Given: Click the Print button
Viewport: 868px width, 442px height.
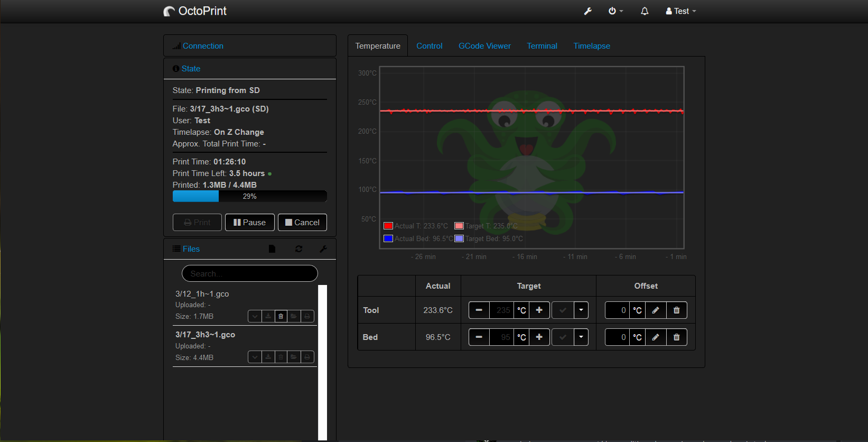Looking at the screenshot, I should point(197,223).
